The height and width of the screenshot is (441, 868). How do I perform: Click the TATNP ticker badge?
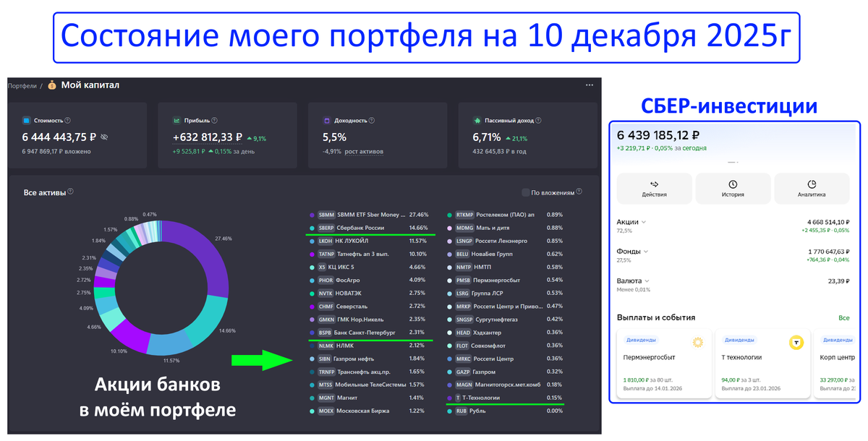[x=327, y=254]
